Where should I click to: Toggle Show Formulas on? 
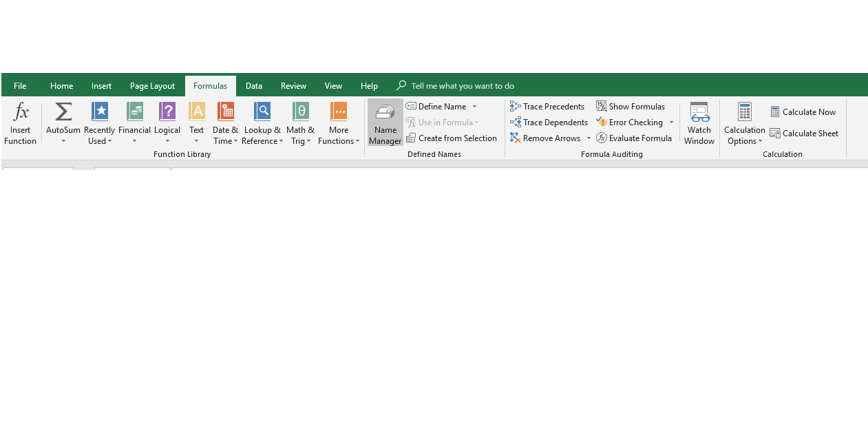(x=631, y=106)
